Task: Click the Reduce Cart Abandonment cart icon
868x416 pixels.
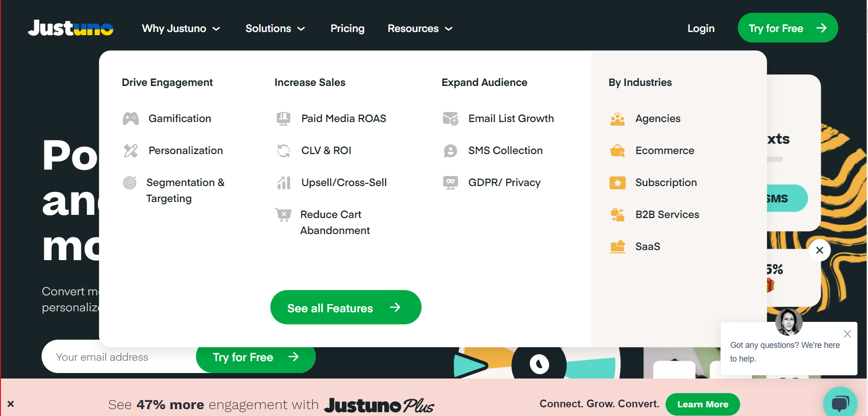Action: pyautogui.click(x=284, y=214)
